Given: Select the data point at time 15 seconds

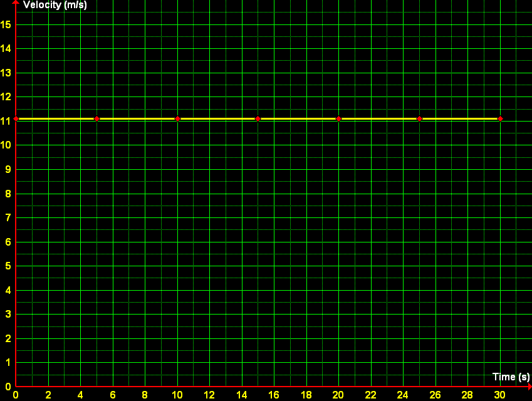Looking at the screenshot, I should [258, 118].
